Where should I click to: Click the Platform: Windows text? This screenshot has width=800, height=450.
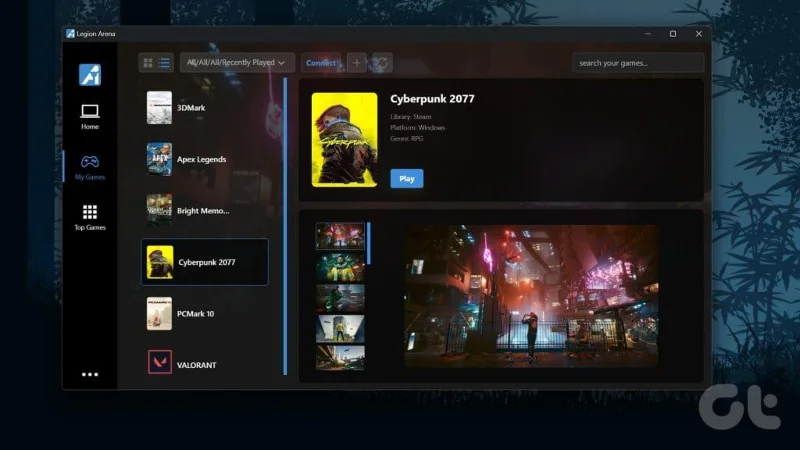pos(418,128)
